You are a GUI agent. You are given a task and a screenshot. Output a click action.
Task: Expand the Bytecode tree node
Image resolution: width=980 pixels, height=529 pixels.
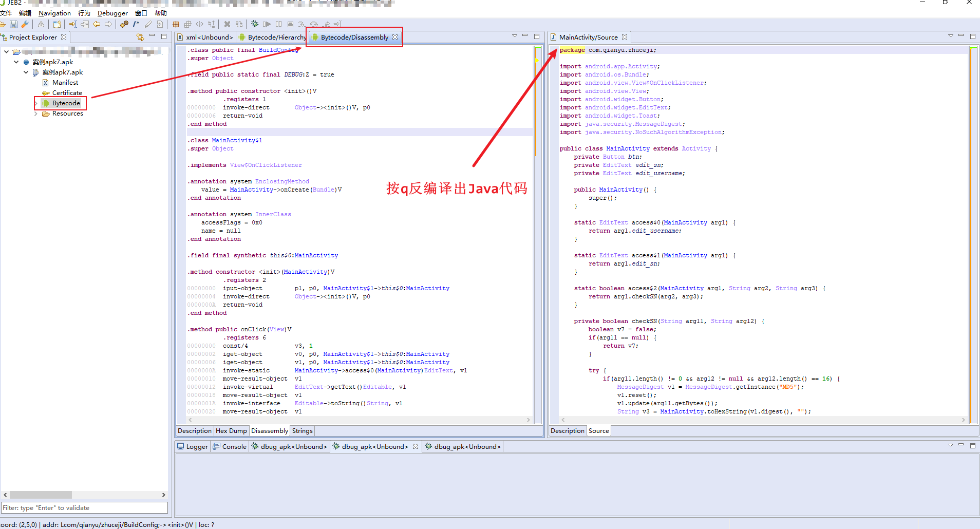click(x=36, y=103)
